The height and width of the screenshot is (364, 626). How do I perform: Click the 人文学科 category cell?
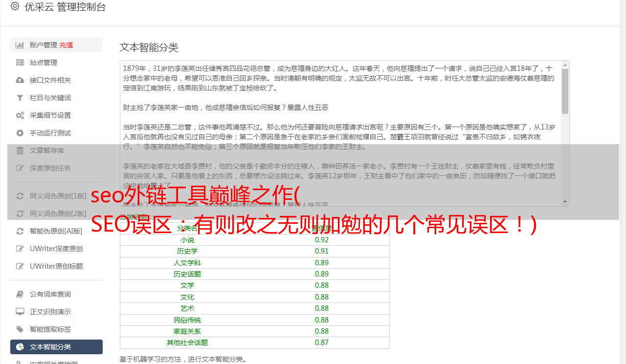click(187, 263)
